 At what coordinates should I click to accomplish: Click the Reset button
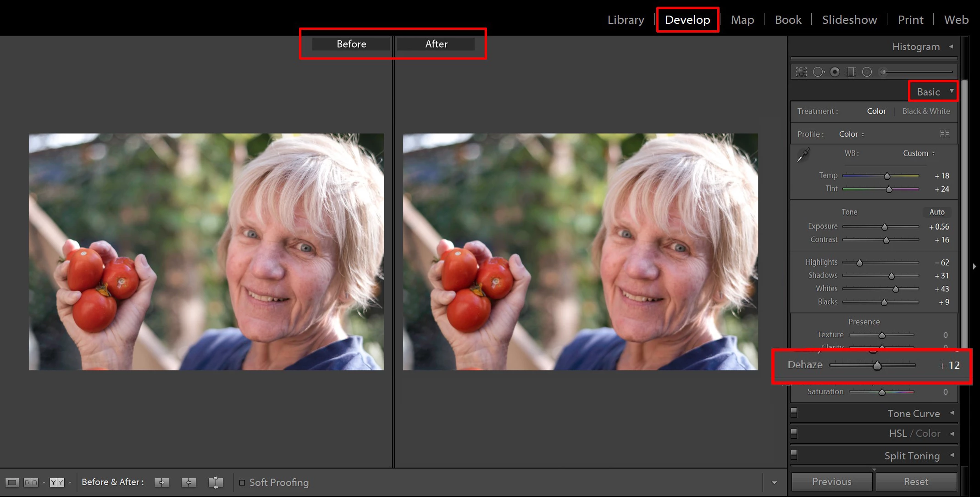point(916,481)
